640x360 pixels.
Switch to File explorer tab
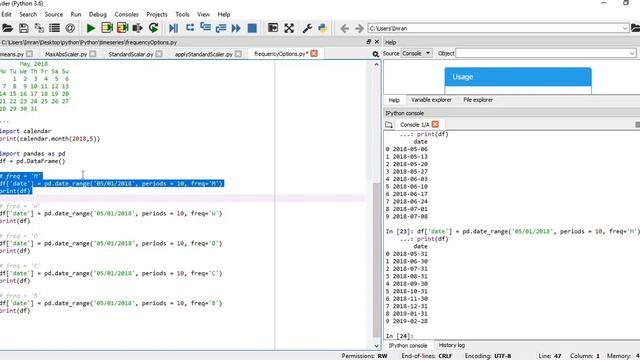pyautogui.click(x=478, y=100)
